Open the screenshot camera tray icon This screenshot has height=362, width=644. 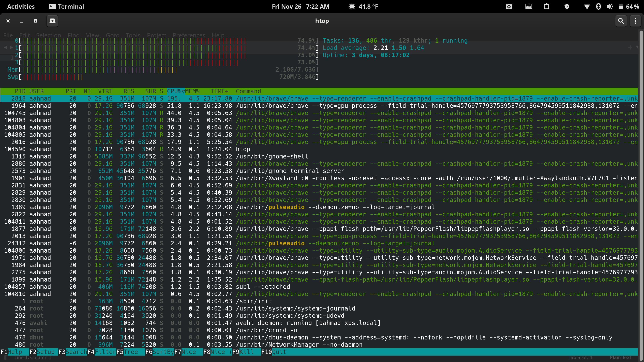coord(509,6)
